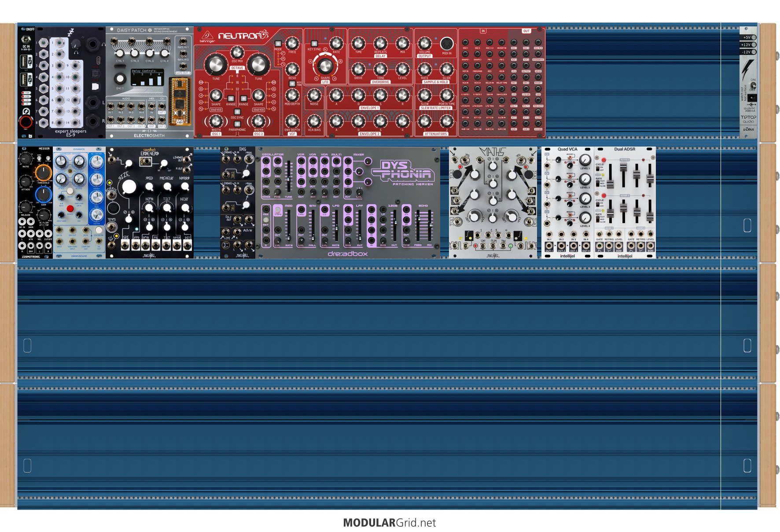Click the Daisy Patch ENC 1 encoder
Screen dimensions: 780x532
point(119,79)
